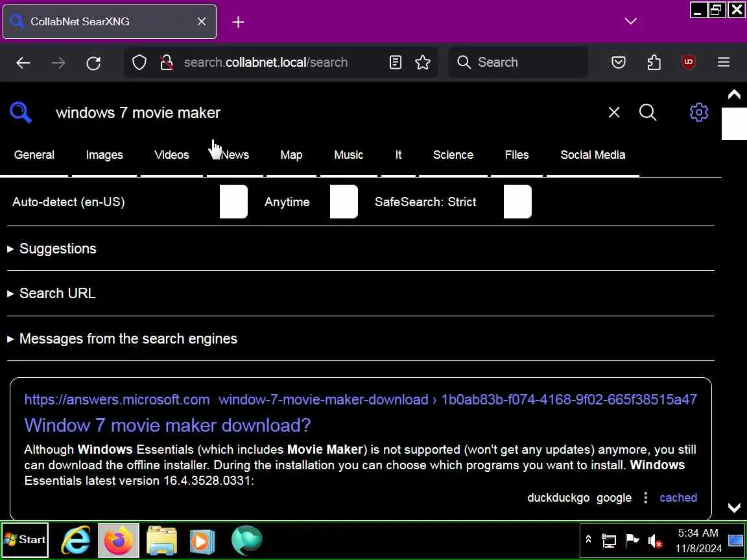Image resolution: width=747 pixels, height=560 pixels.
Task: Click the Firefox taskbar icon
Action: coord(119,540)
